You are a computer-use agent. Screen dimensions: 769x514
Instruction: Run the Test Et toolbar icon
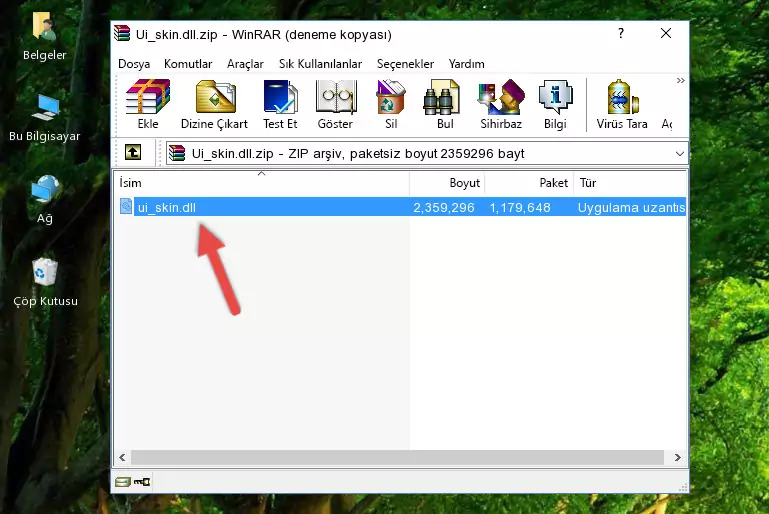pyautogui.click(x=280, y=97)
